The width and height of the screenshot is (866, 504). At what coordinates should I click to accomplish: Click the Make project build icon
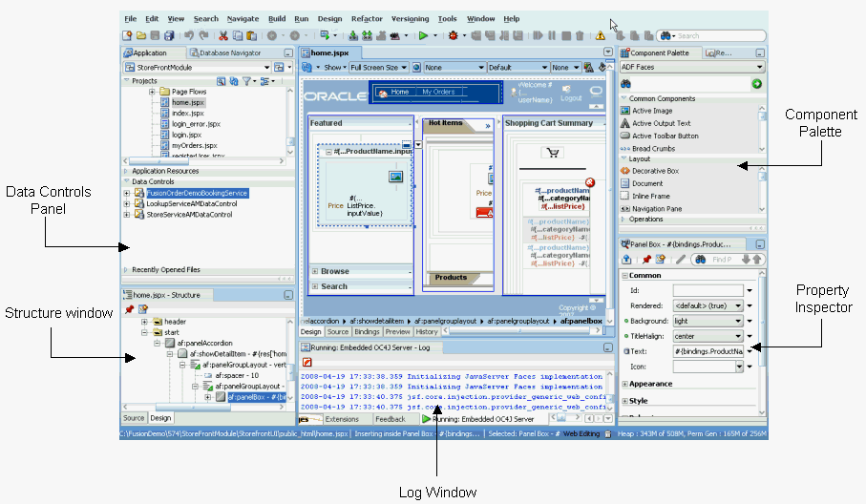(x=353, y=36)
